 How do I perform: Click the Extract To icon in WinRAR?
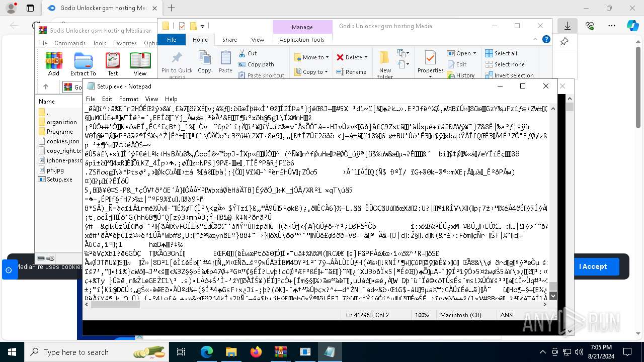point(83,64)
